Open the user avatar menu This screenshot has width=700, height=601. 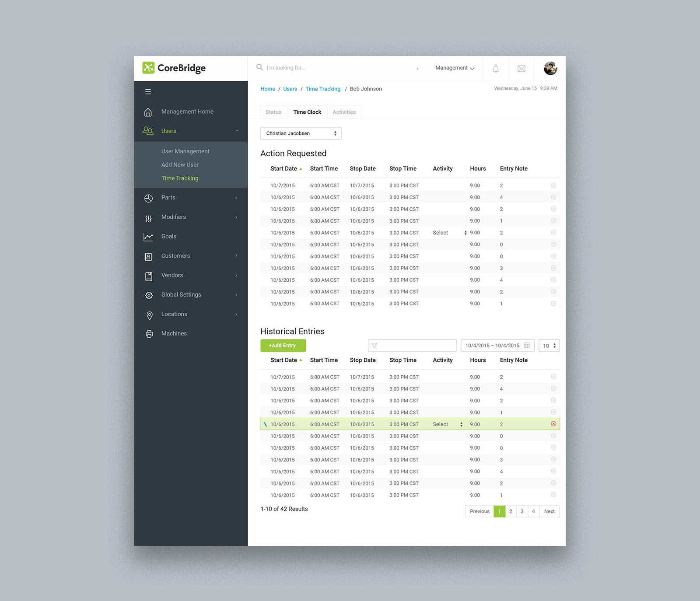click(x=550, y=68)
